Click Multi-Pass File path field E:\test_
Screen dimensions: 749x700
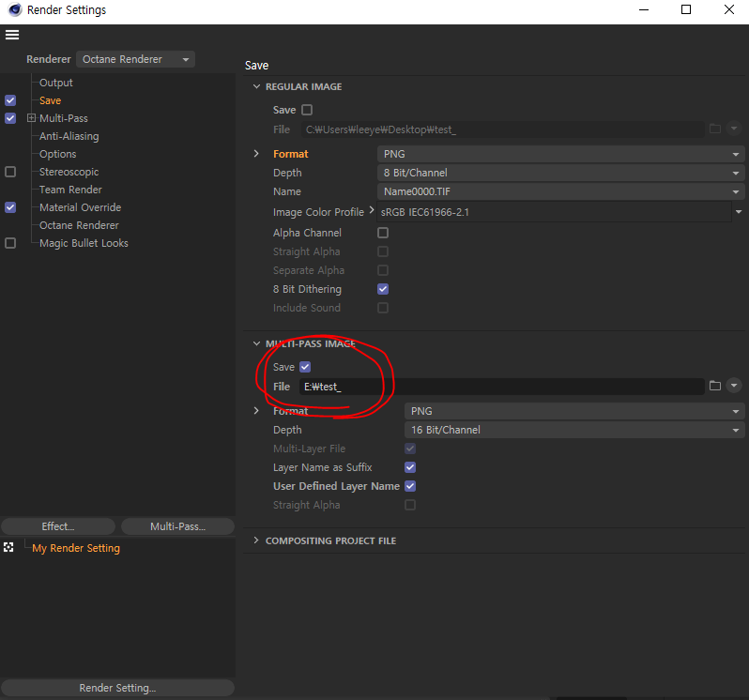(501, 387)
